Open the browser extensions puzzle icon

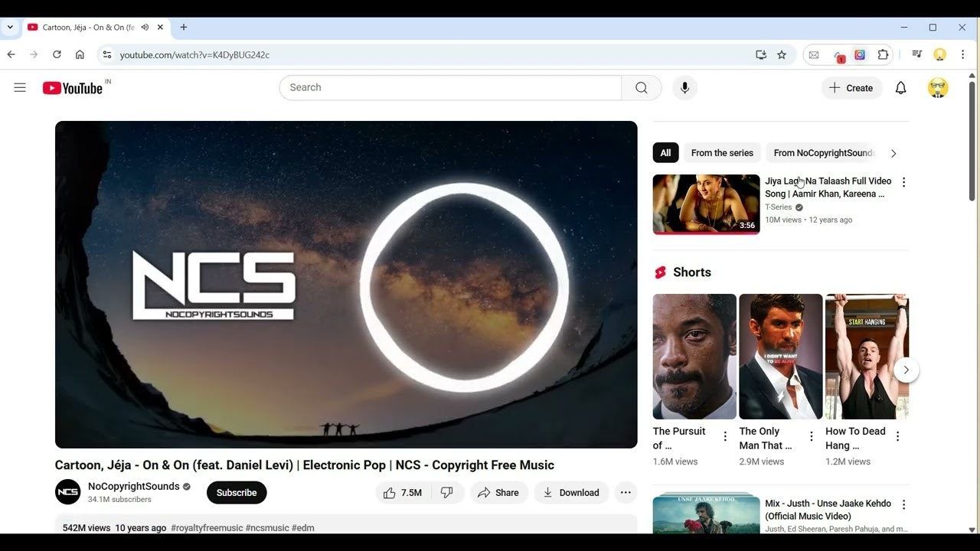pyautogui.click(x=883, y=54)
